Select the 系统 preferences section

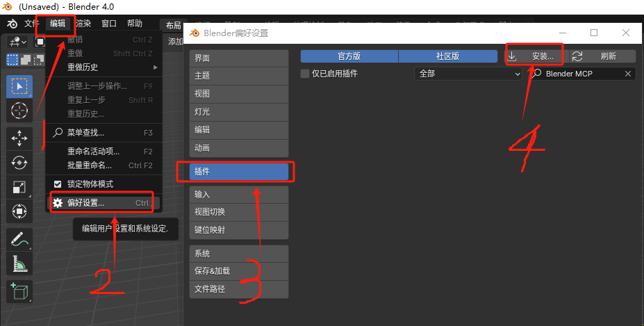tap(238, 254)
